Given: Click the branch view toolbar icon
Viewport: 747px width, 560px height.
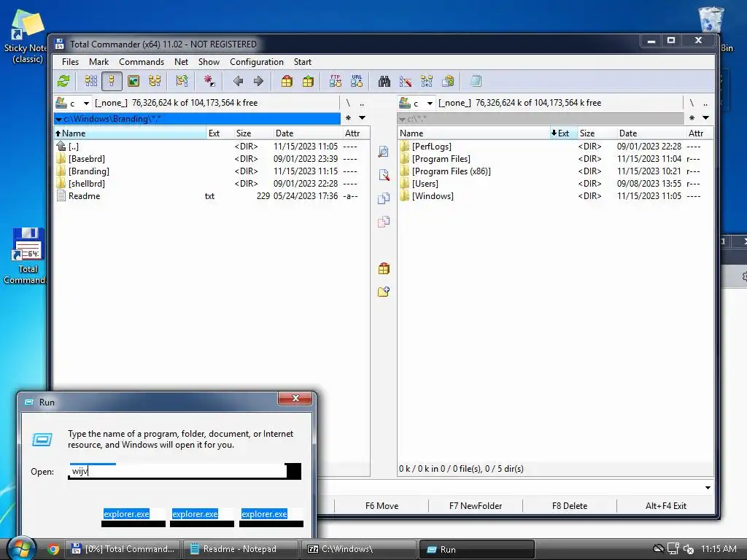Looking at the screenshot, I should coord(182,81).
